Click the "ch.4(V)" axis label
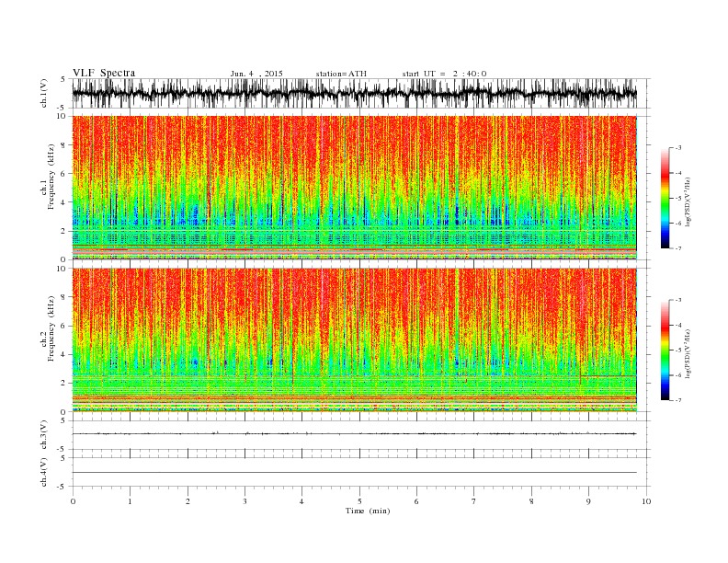Screen dimensions: 728x563 pyautogui.click(x=44, y=472)
